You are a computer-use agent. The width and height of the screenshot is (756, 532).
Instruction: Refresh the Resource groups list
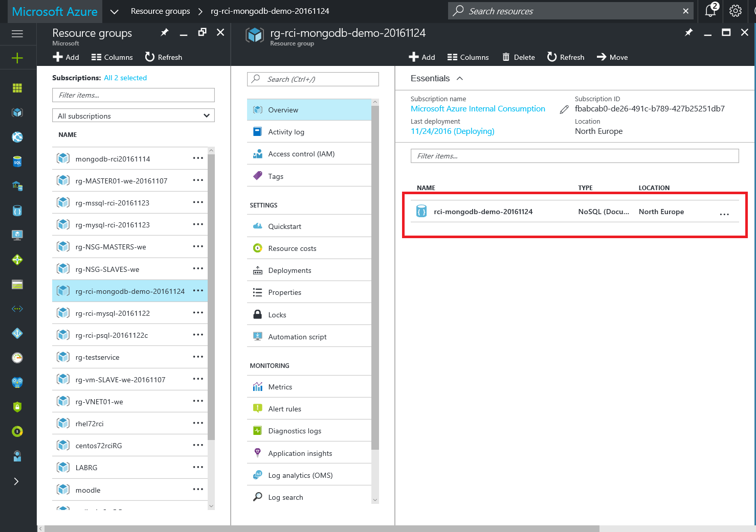164,57
